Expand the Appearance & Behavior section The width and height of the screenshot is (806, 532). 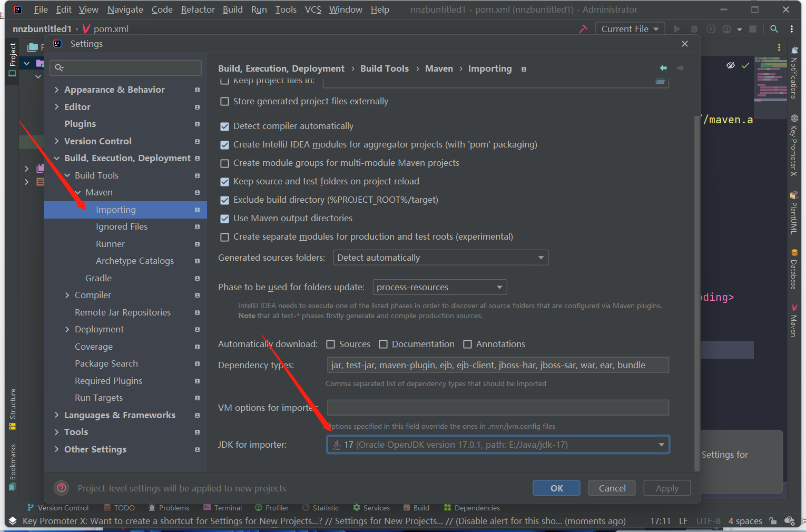57,90
